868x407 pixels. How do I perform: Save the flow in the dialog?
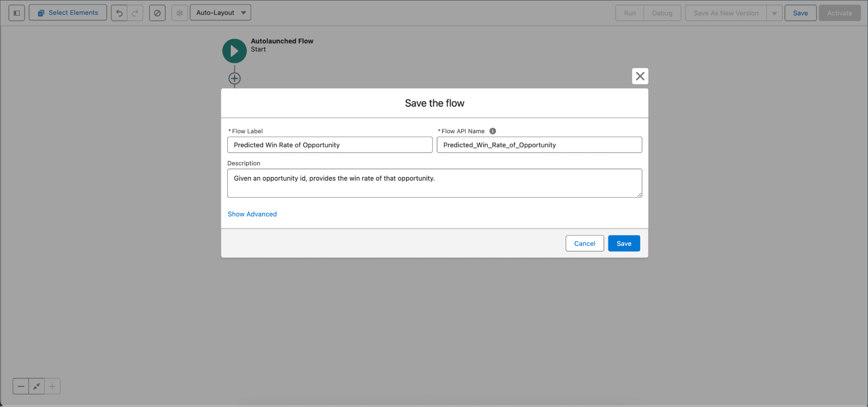(x=624, y=244)
